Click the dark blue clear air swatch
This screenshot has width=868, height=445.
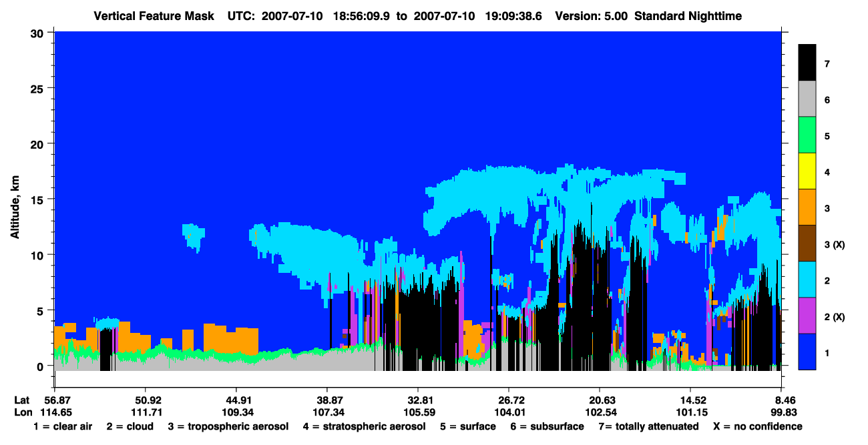pyautogui.click(x=807, y=352)
